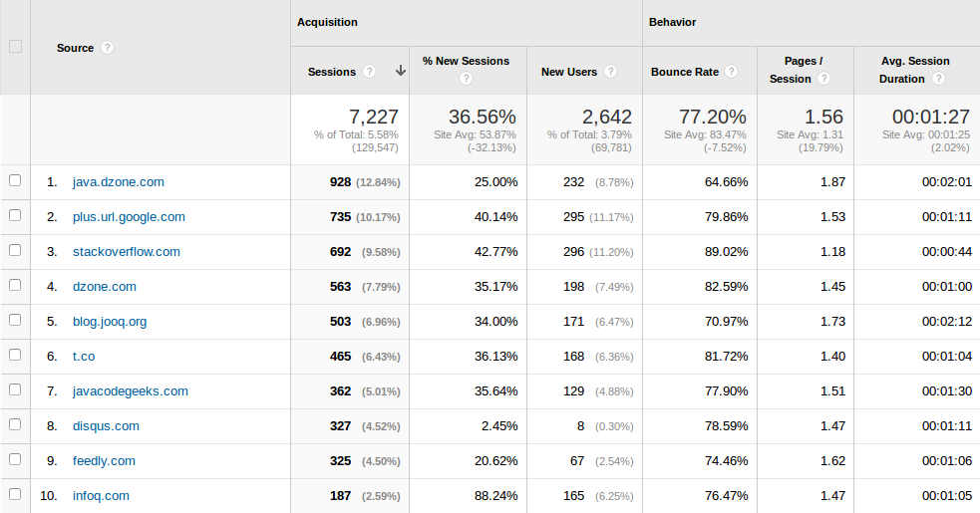Select the 89.02% bounce rate cell

pos(726,252)
